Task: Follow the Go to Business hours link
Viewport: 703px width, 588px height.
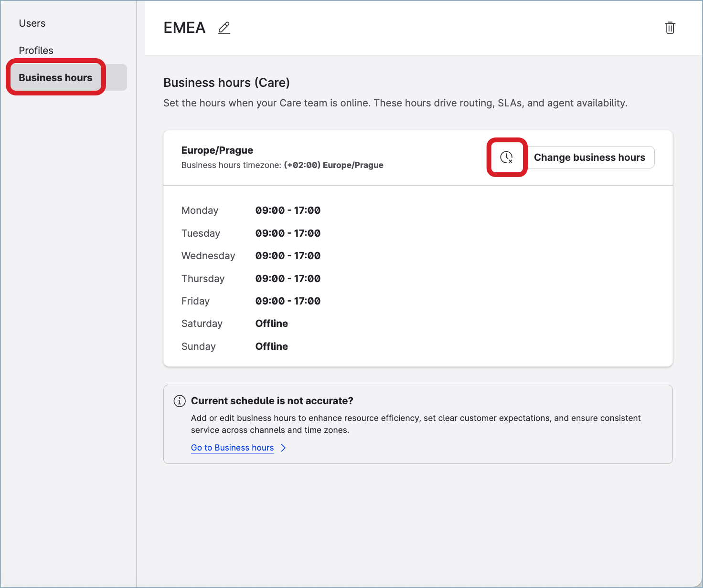Action: point(232,448)
